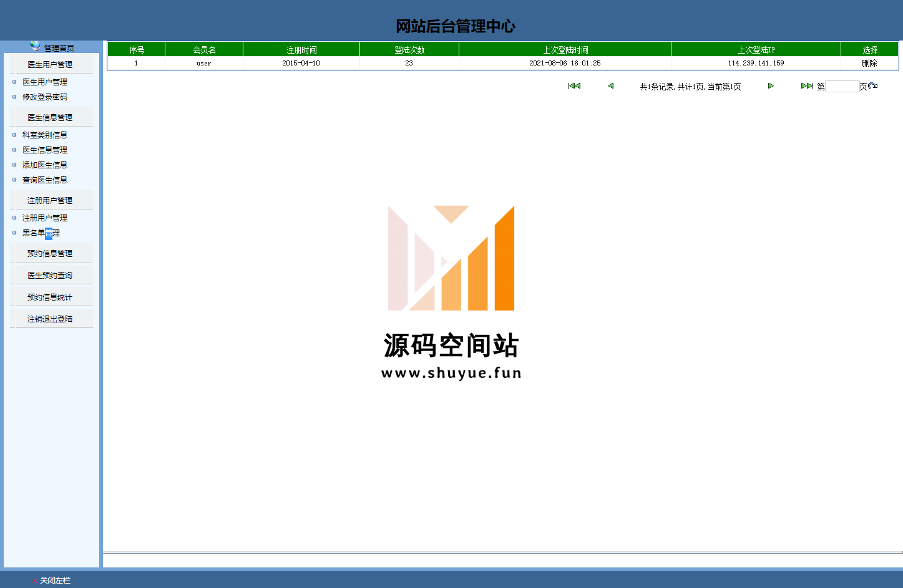Image resolution: width=903 pixels, height=588 pixels.
Task: Expand the 预约信息统计 section
Action: coord(50,297)
